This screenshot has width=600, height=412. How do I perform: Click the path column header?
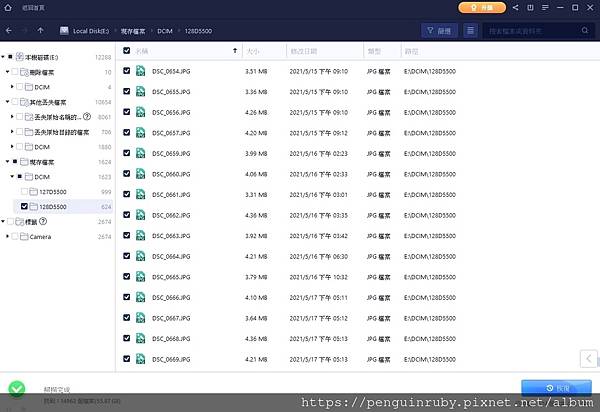411,51
